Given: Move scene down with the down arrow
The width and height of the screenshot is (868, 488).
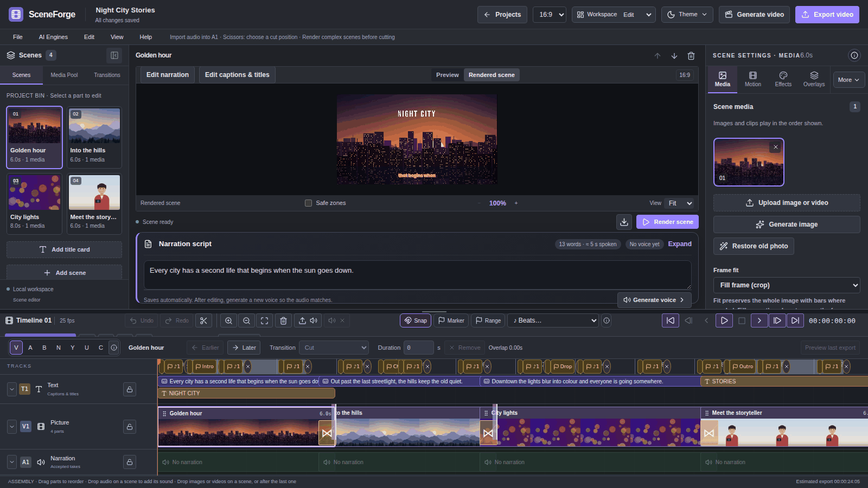Looking at the screenshot, I should [x=674, y=55].
